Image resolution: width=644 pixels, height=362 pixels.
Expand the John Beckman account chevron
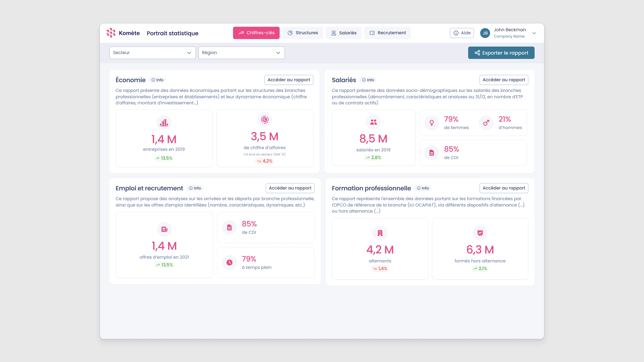click(534, 33)
